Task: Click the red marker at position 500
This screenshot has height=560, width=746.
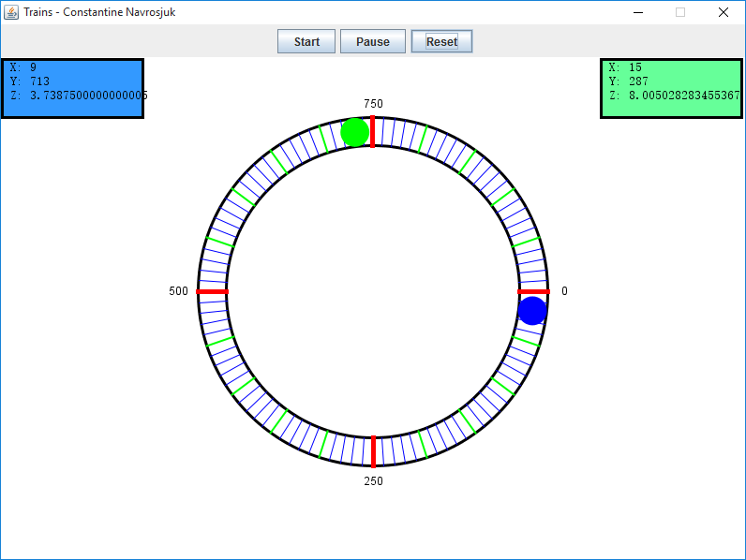Action: pos(213,292)
